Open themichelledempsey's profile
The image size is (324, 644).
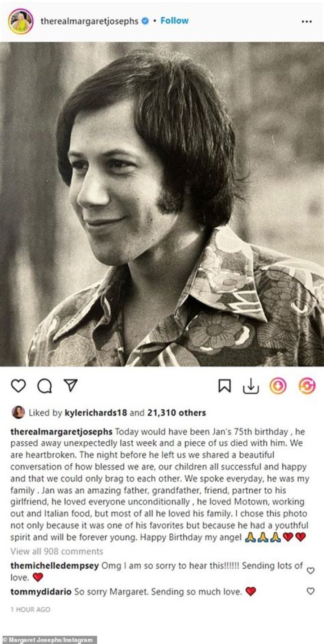click(x=54, y=566)
